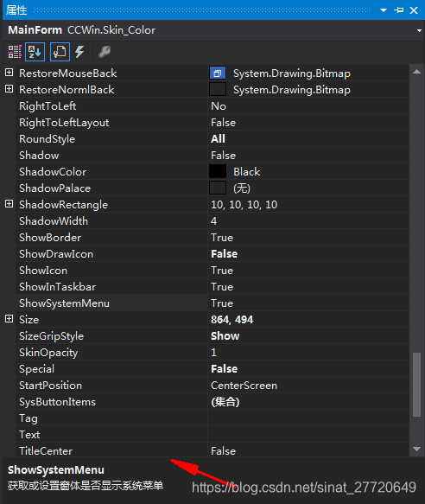Screen dimensions: 425x504
Task: Select the ShowSystemMenu property name
Action: tap(64, 303)
